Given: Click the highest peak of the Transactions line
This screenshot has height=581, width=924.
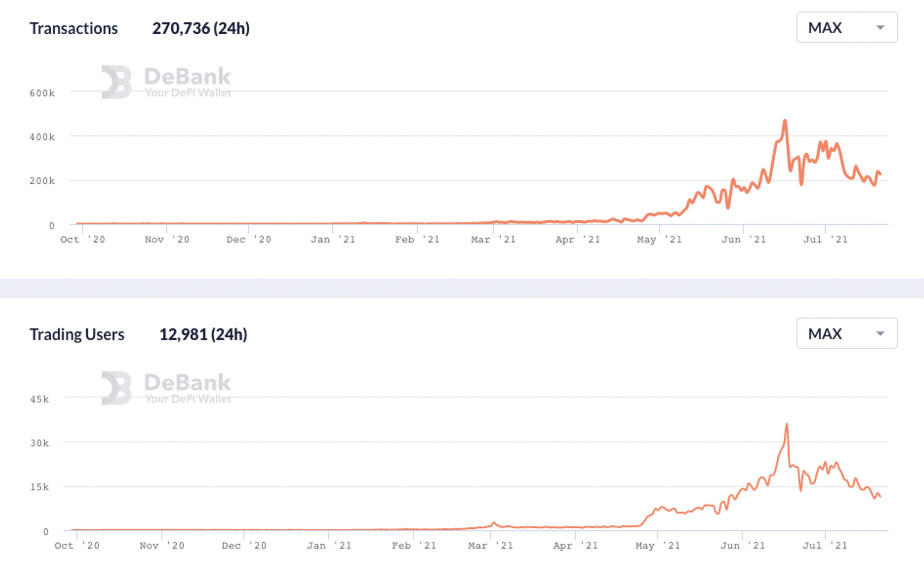Looking at the screenshot, I should click(x=785, y=121).
